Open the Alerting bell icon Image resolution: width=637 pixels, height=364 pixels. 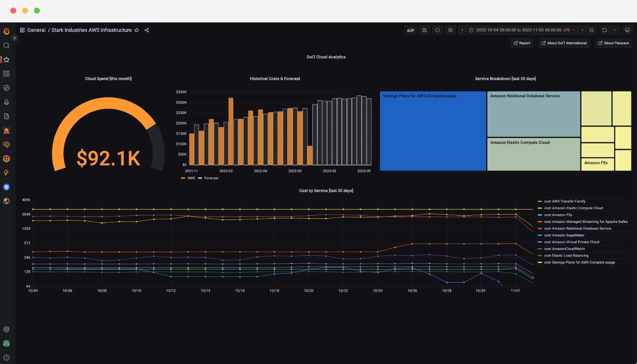coord(6,102)
